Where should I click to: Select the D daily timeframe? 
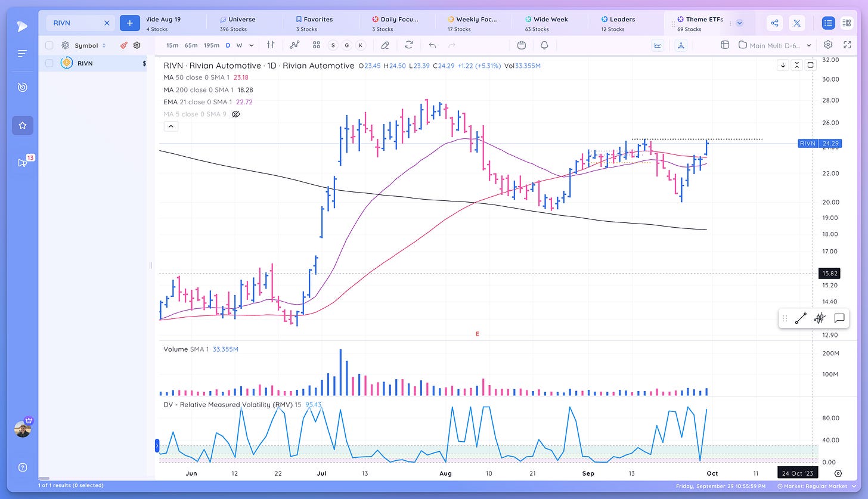pos(228,45)
